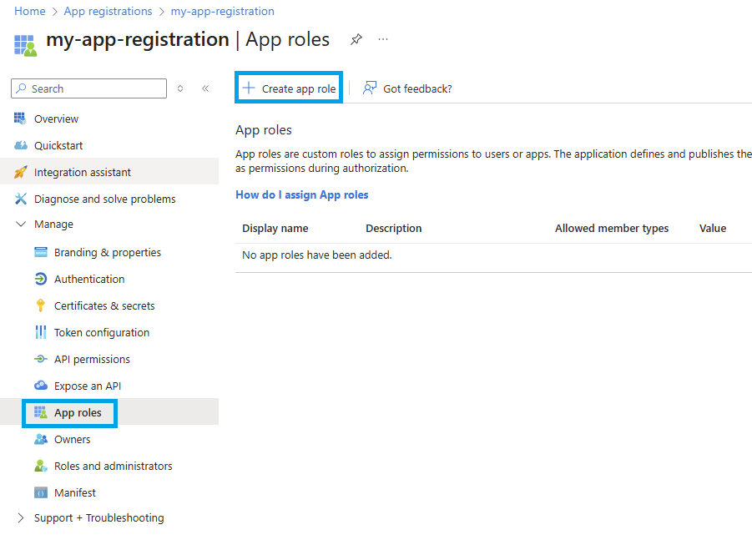Click my-app-registration breadcrumb

click(x=223, y=11)
